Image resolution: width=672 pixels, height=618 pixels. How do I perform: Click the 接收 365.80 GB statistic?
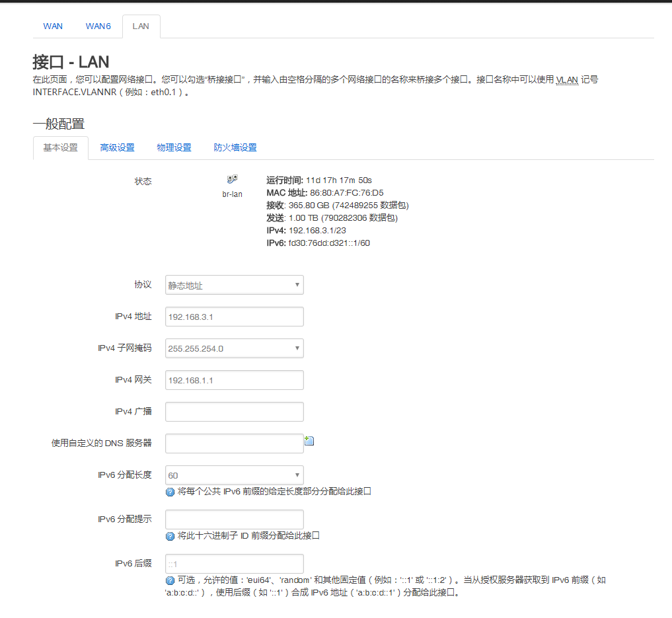[338, 206]
